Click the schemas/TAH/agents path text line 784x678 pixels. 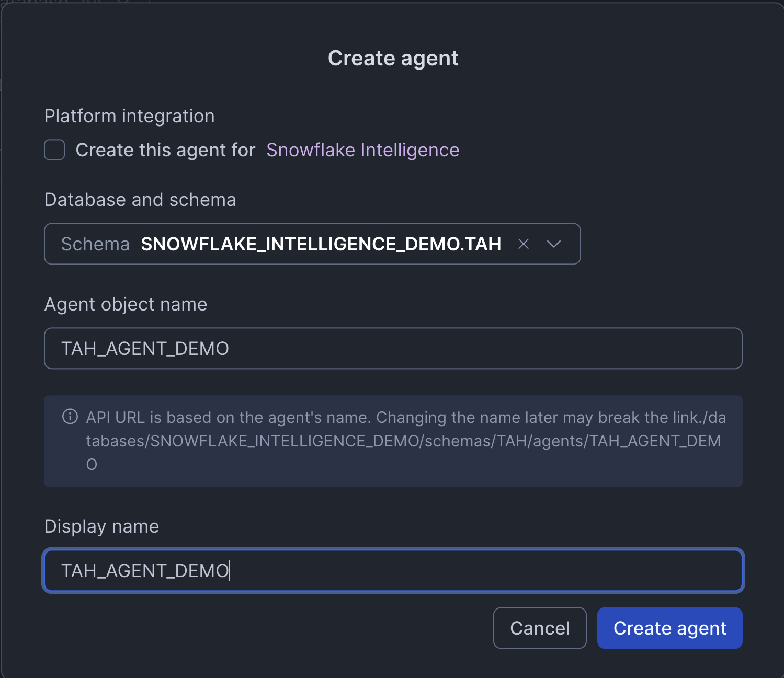(403, 441)
